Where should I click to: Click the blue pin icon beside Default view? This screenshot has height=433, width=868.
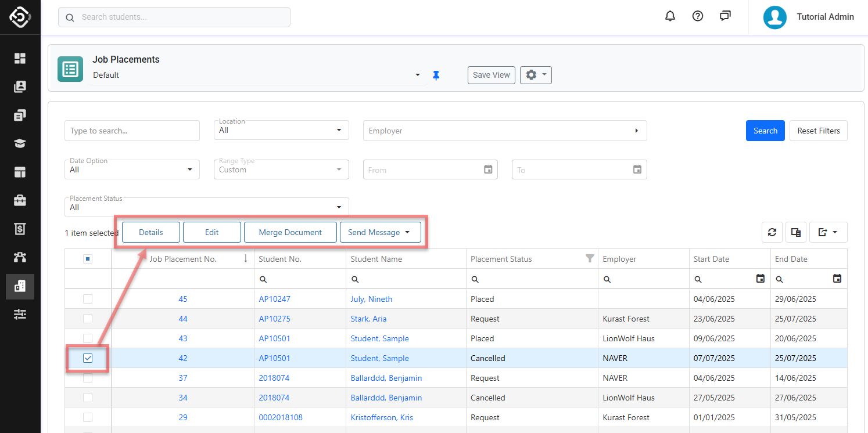(436, 75)
